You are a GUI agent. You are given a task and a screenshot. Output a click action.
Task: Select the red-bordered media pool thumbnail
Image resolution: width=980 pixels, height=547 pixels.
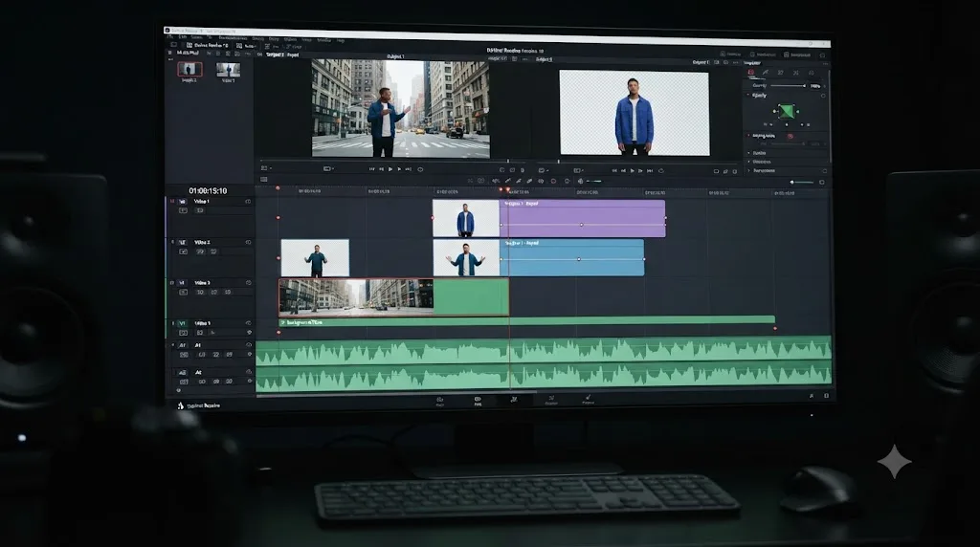[x=189, y=69]
